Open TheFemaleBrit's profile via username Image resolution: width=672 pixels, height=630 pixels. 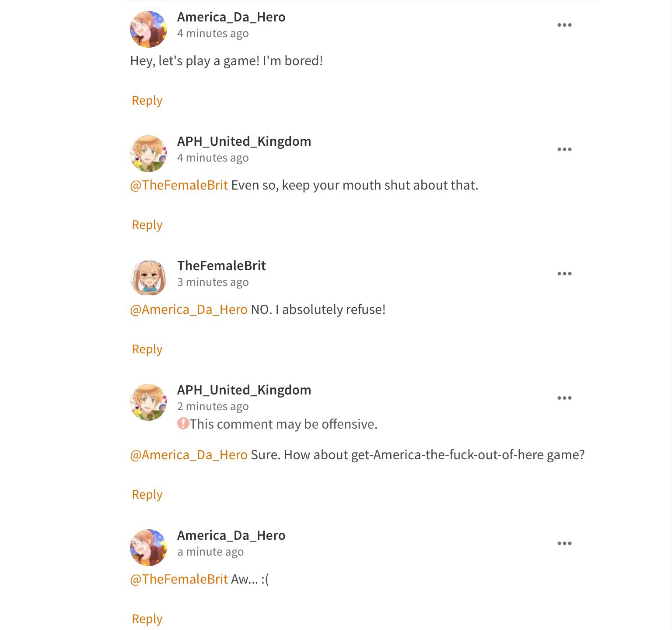[x=221, y=266]
